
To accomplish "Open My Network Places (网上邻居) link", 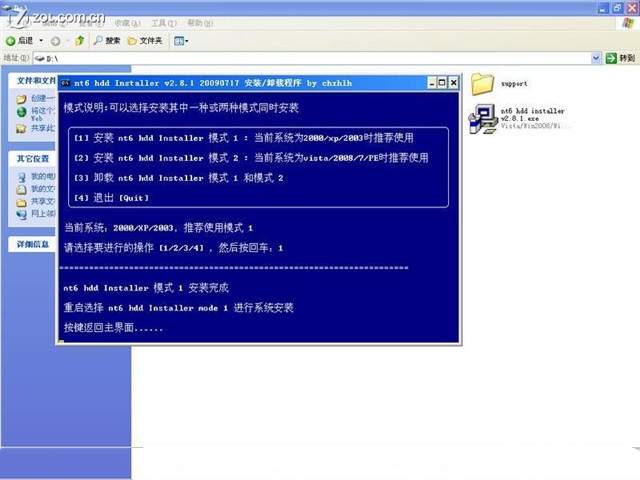I will click(x=37, y=214).
